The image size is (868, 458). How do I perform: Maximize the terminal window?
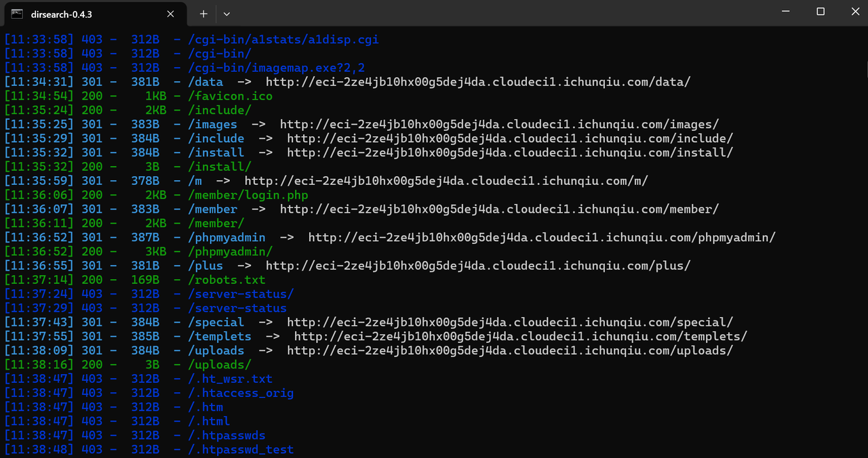(x=821, y=12)
